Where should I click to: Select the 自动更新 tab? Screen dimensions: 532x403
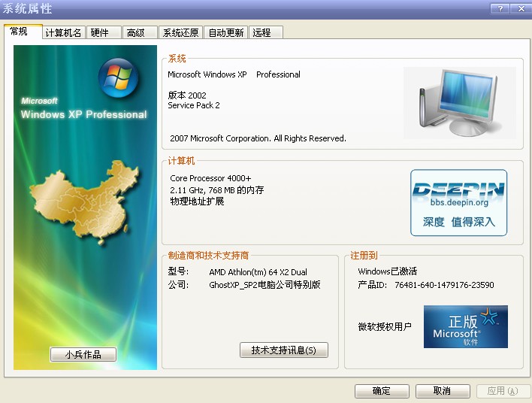(x=226, y=32)
